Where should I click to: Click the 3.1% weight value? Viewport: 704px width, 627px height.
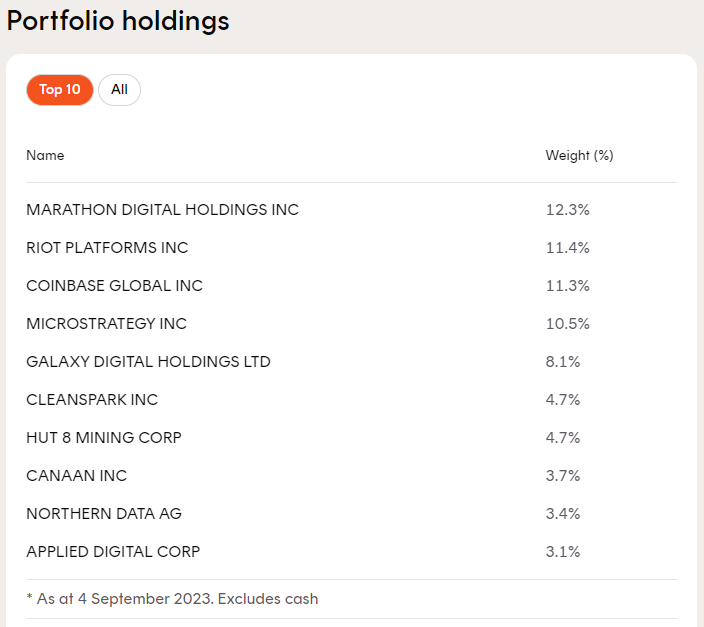point(563,552)
